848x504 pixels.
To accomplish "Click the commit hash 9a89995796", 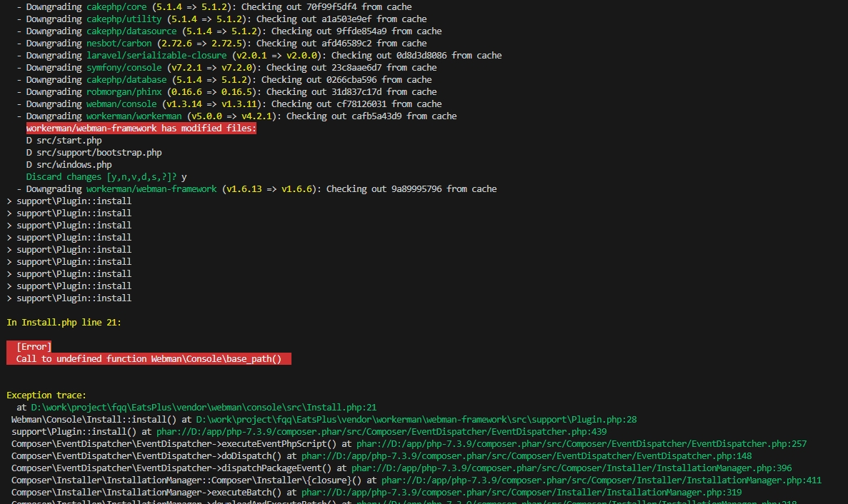I will click(416, 189).
